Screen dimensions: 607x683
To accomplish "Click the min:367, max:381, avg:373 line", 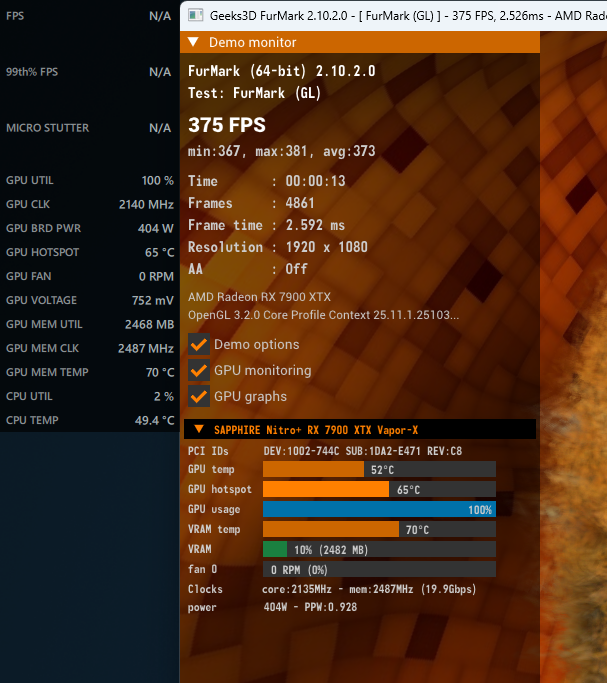I will tap(282, 151).
